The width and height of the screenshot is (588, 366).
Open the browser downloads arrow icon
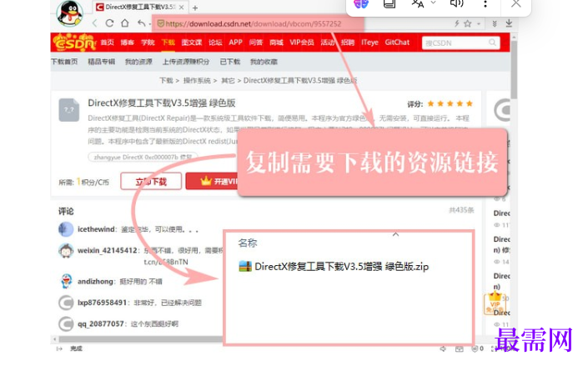click(509, 23)
